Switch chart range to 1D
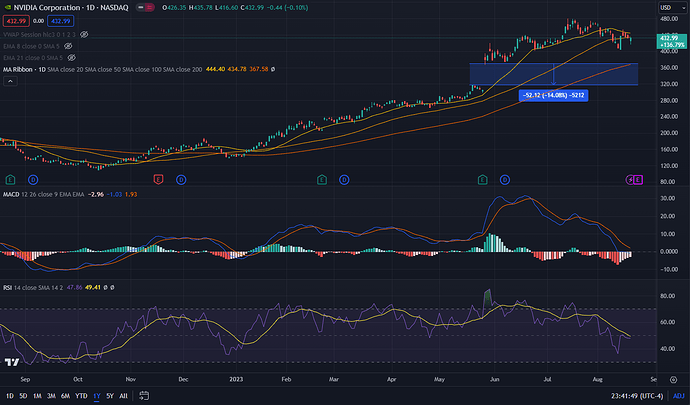The image size is (690, 405). (9, 396)
